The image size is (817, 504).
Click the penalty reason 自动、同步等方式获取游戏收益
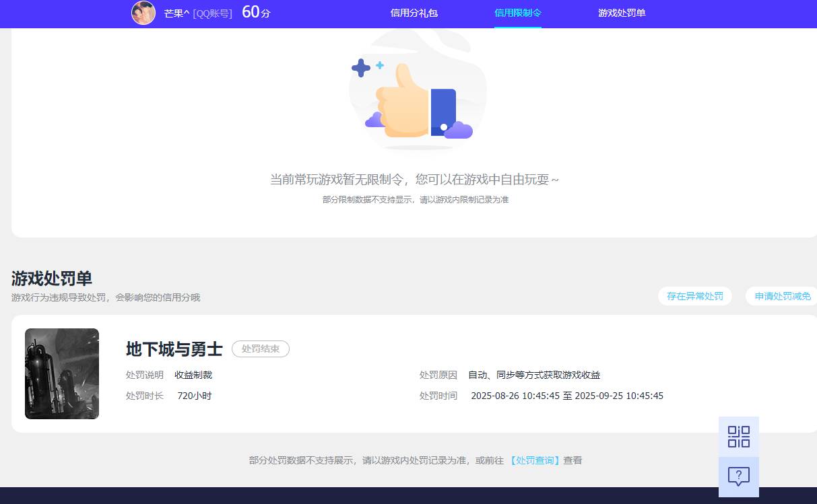coord(534,375)
